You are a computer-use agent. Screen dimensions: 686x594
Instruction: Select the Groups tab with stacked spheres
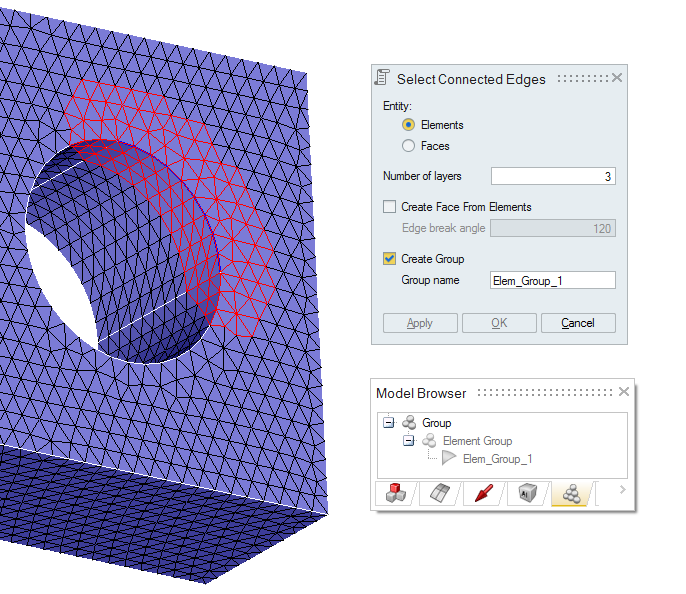tap(572, 494)
